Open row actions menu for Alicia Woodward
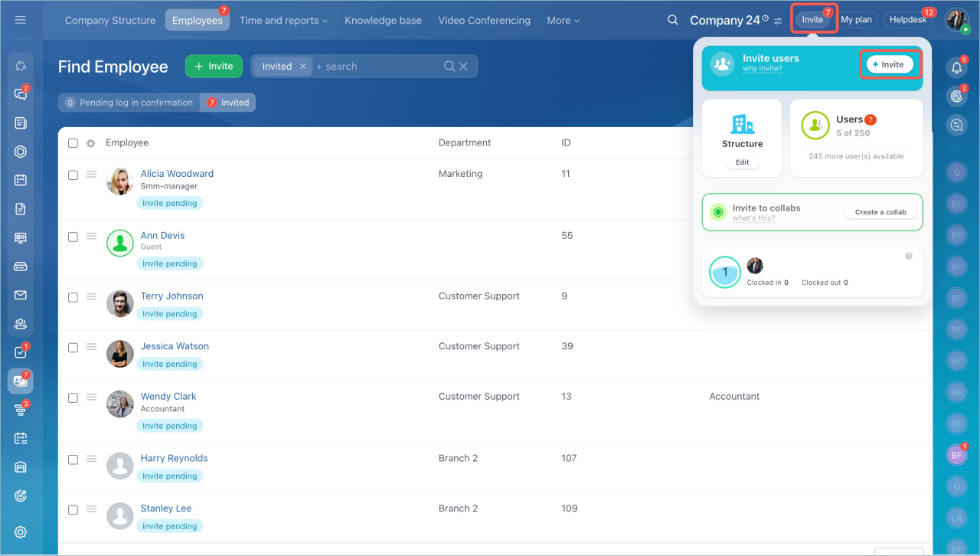This screenshot has width=980, height=556. point(91,175)
